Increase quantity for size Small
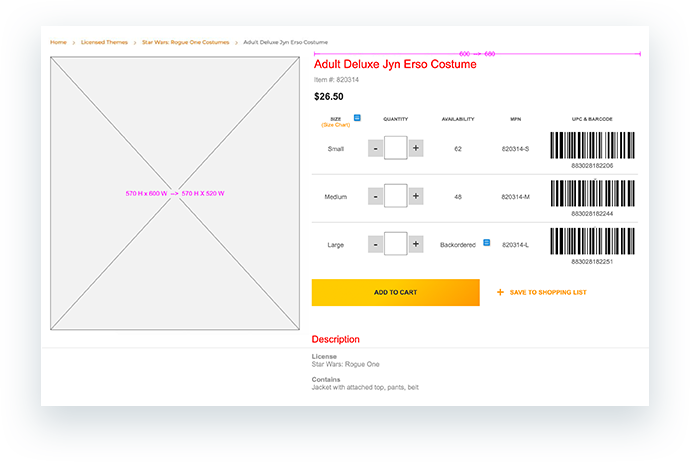 click(x=416, y=148)
